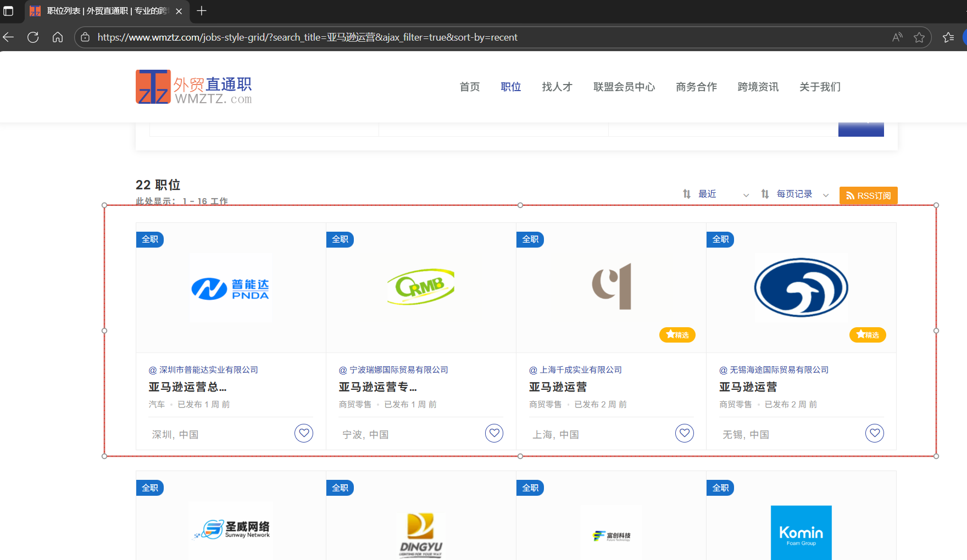Open the favorites list icon

(x=948, y=37)
